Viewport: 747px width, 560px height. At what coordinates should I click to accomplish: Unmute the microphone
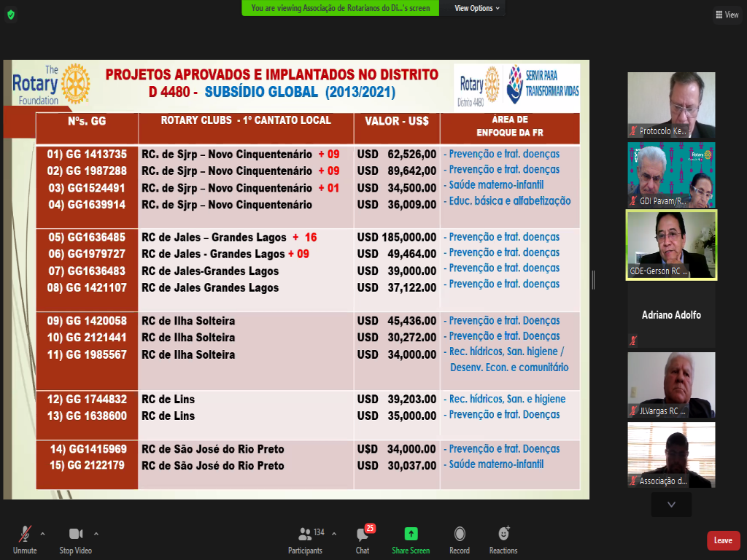point(25,539)
